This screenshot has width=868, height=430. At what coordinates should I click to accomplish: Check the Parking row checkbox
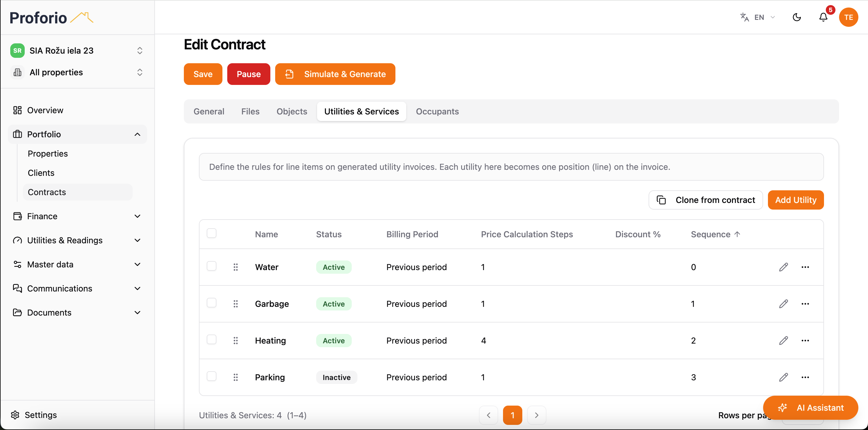212,376
